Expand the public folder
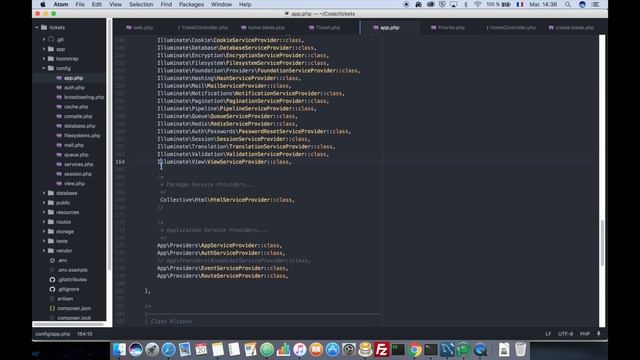This screenshot has width=640, height=360. tap(44, 203)
